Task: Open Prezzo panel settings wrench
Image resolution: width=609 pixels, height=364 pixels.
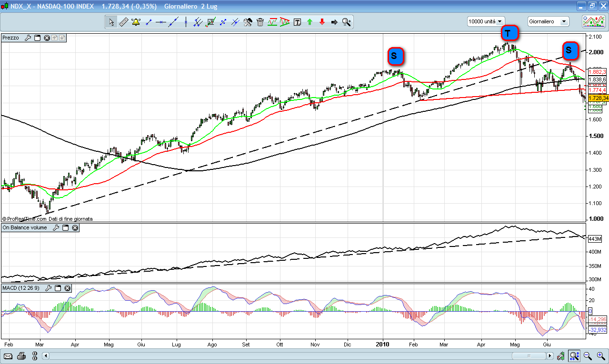Action: [x=28, y=38]
